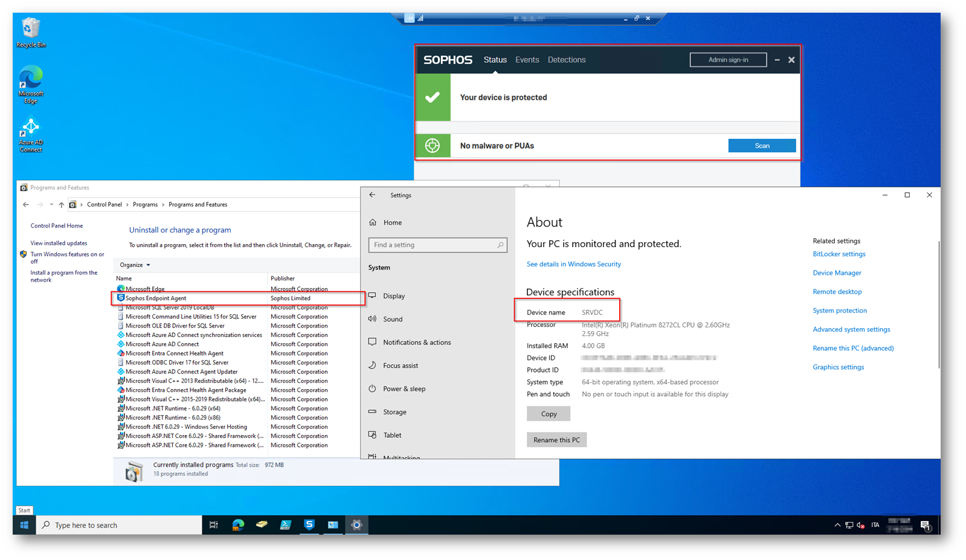Go back in Programs and Features window
Screen dimensions: 966x560
(x=26, y=205)
